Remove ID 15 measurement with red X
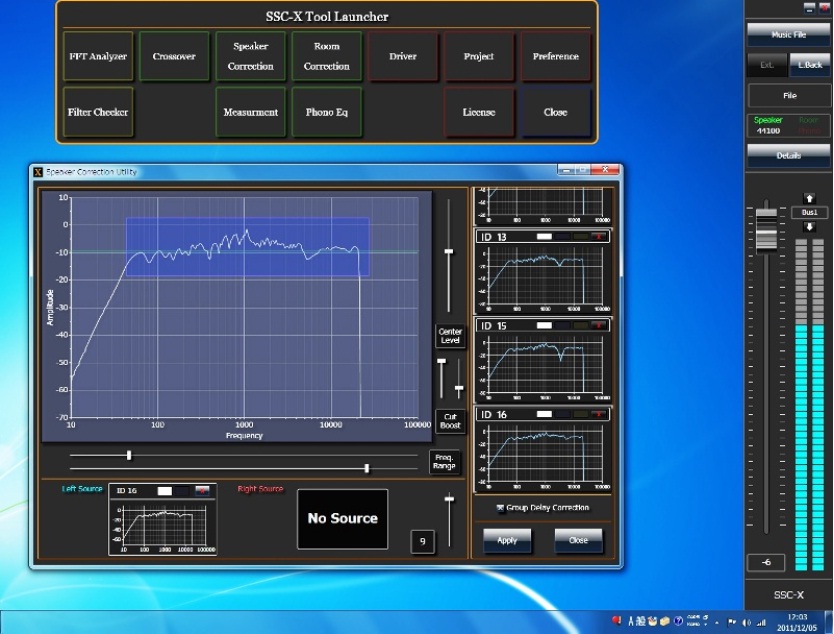The image size is (834, 634). pyautogui.click(x=598, y=326)
